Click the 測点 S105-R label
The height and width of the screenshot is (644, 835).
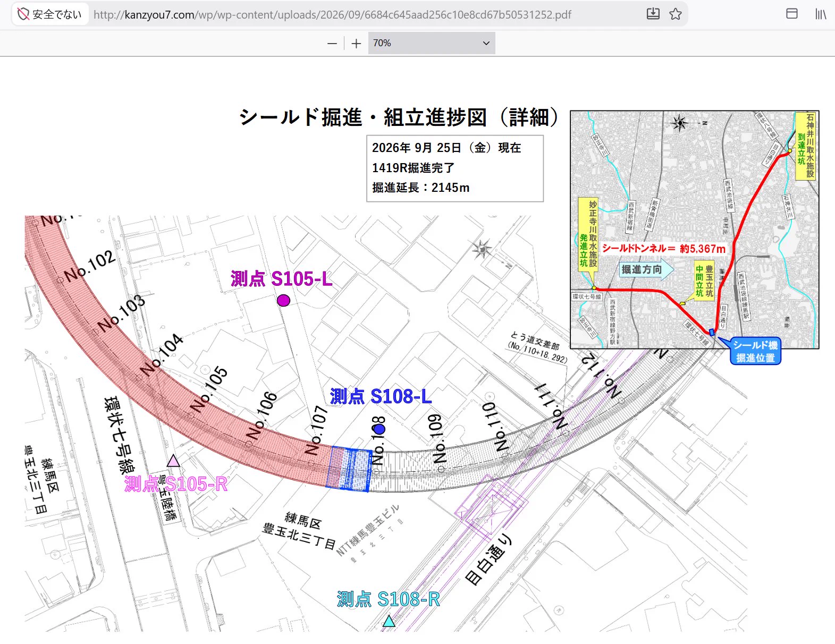tap(176, 484)
